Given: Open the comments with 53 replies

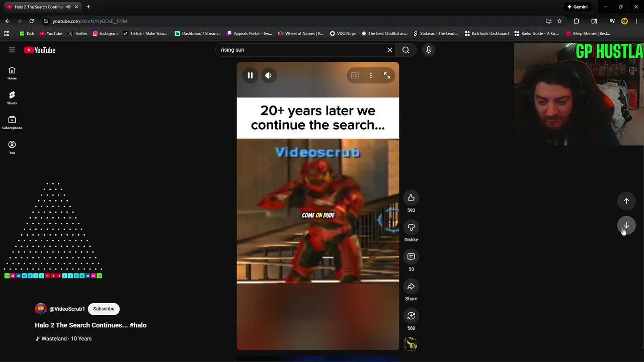Looking at the screenshot, I should pos(411,257).
